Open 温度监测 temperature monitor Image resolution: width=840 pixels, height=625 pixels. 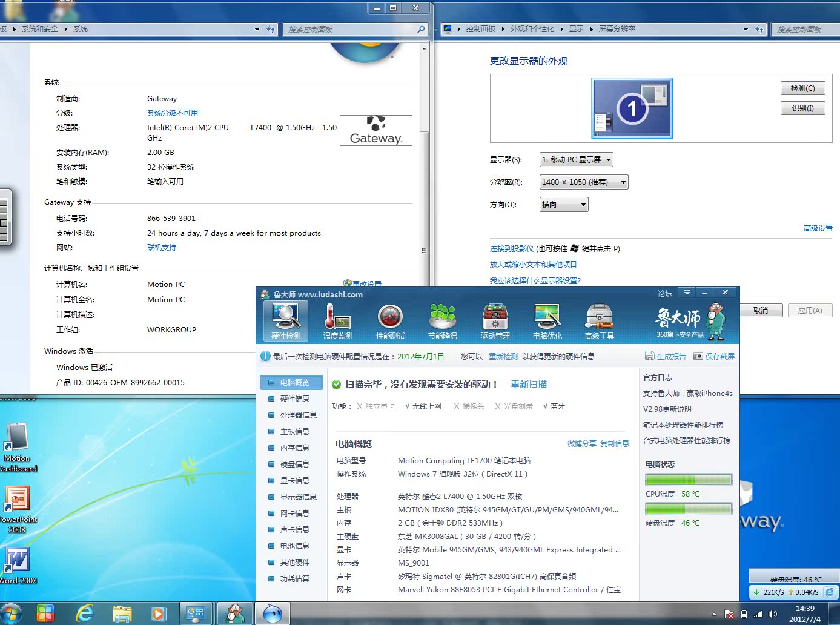[x=338, y=321]
